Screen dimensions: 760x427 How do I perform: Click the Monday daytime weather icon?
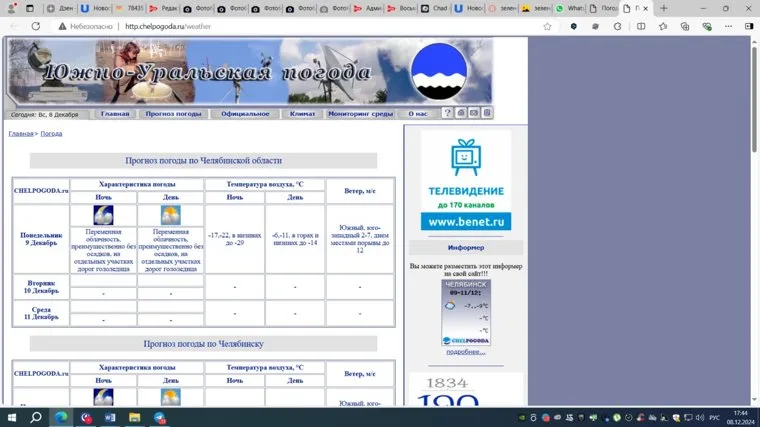171,215
